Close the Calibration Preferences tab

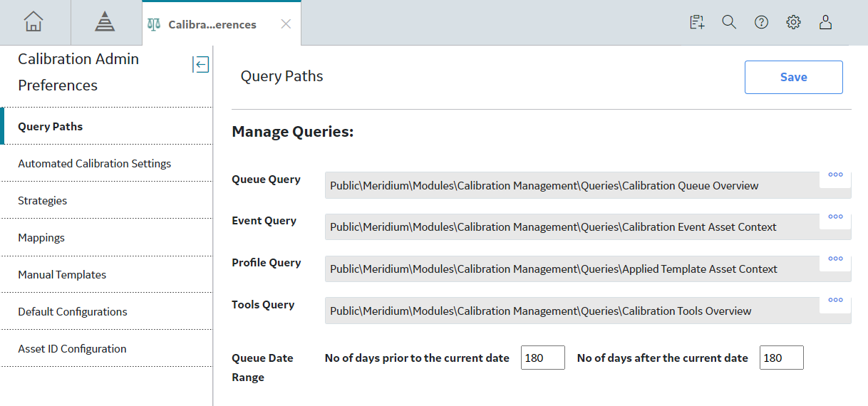[286, 24]
